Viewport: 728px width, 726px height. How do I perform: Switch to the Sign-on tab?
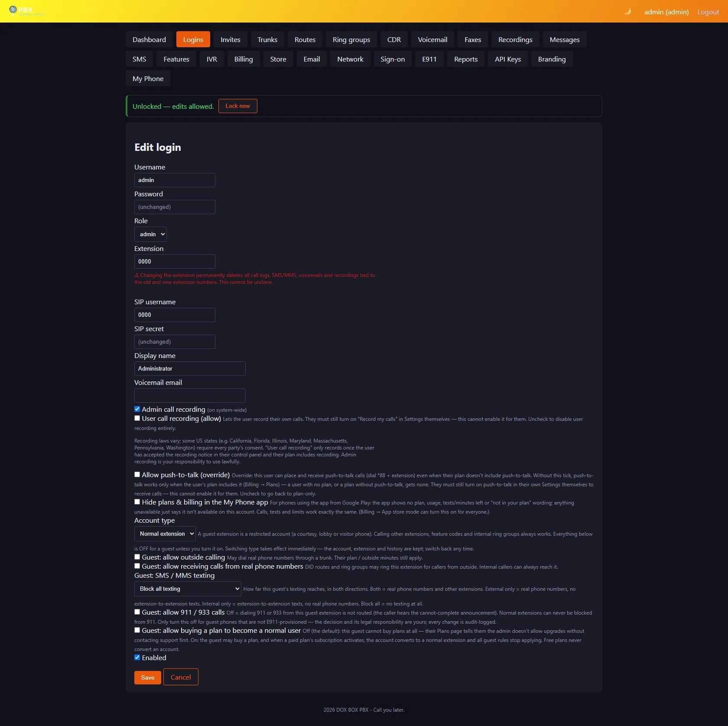[393, 59]
